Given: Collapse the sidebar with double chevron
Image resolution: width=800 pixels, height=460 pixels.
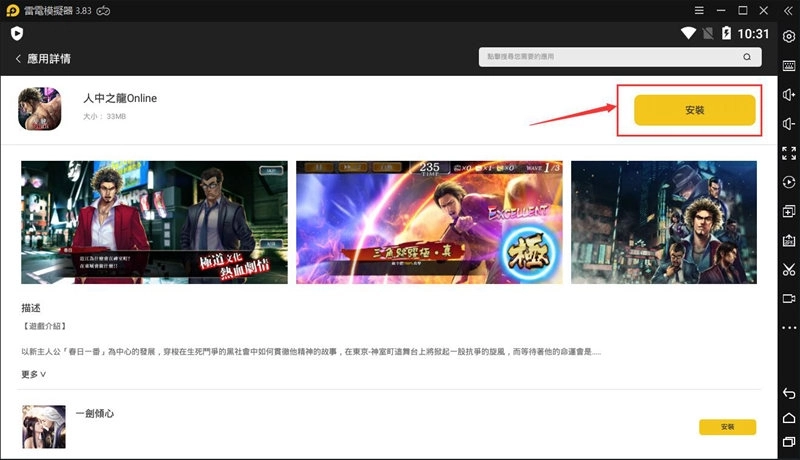Looking at the screenshot, I should point(788,10).
